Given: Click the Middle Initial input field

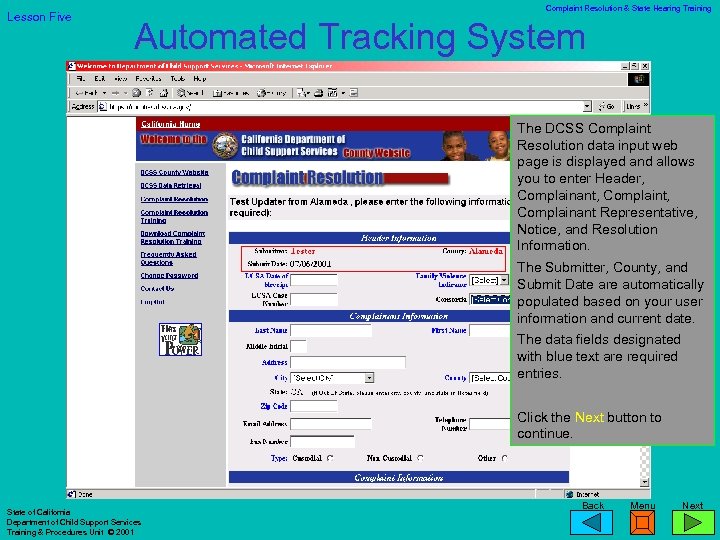Looking at the screenshot, I should [298, 346].
